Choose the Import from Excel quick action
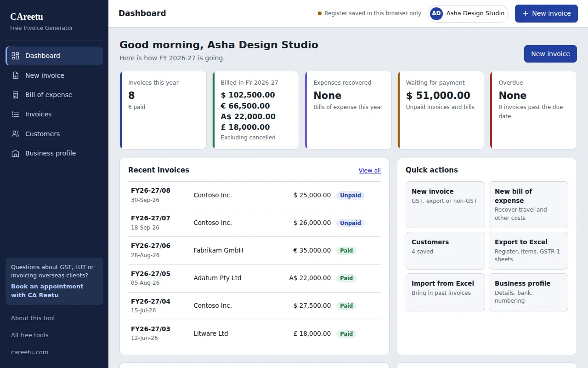Image resolution: width=588 pixels, height=368 pixels. [x=445, y=292]
